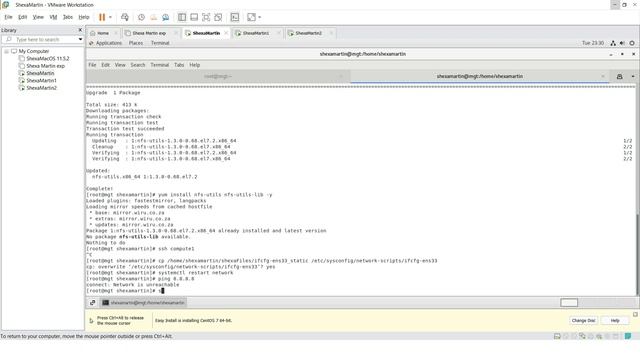Open the terminal tab list dropdown arrow

click(633, 76)
